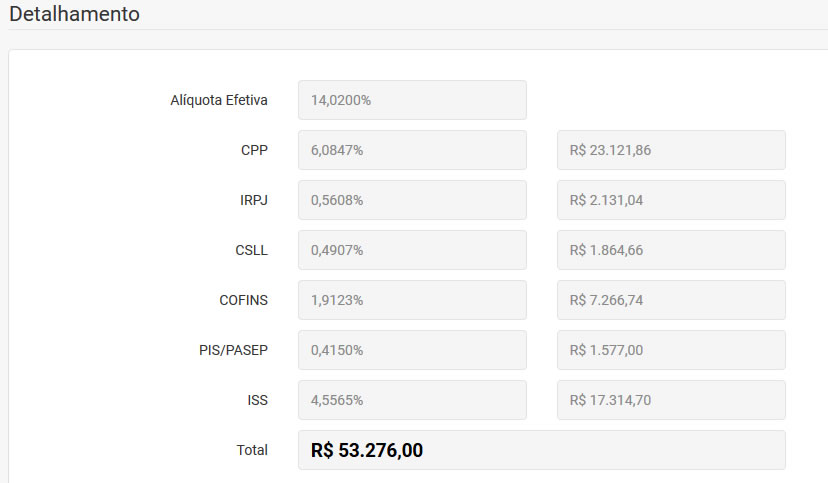828x483 pixels.
Task: Select the CSLL percentage field
Action: pyautogui.click(x=412, y=250)
